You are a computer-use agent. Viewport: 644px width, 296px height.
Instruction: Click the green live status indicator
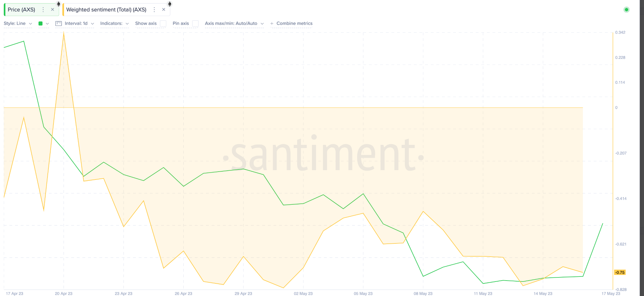point(626,10)
